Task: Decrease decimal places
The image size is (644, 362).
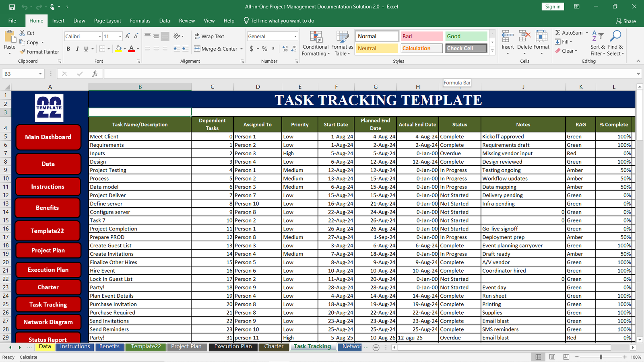Action: (294, 49)
